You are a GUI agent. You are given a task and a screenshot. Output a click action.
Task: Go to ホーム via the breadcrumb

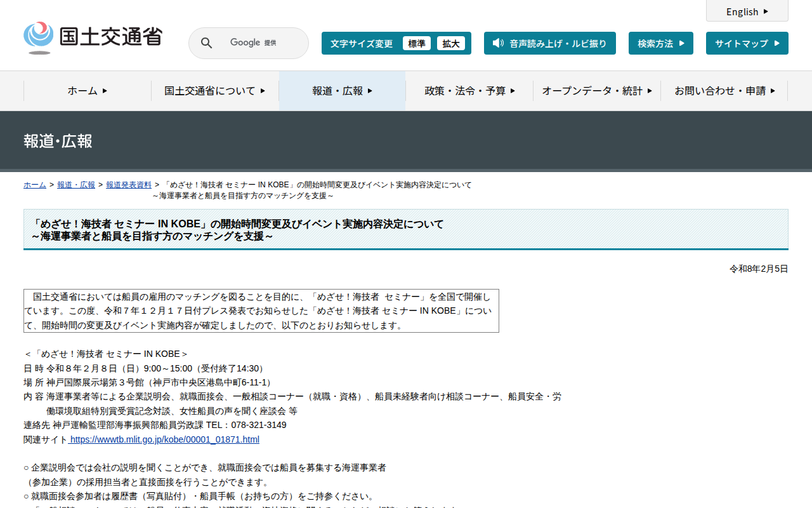click(35, 185)
